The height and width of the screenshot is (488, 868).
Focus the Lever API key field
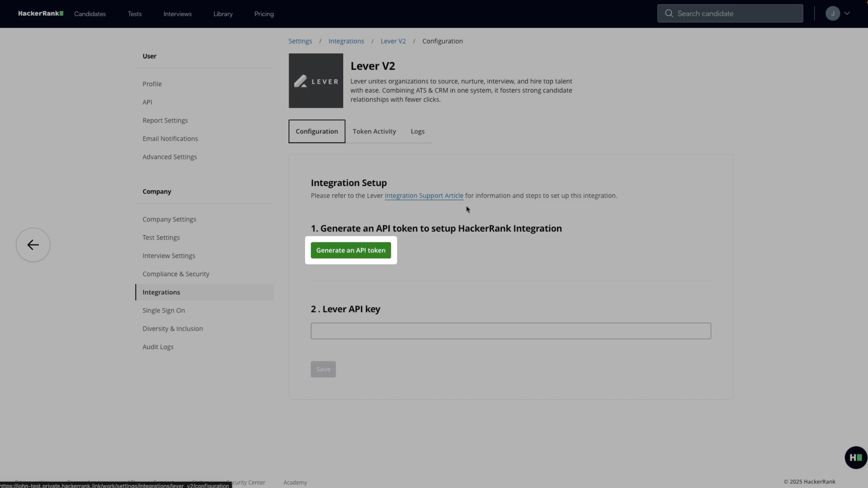(511, 331)
